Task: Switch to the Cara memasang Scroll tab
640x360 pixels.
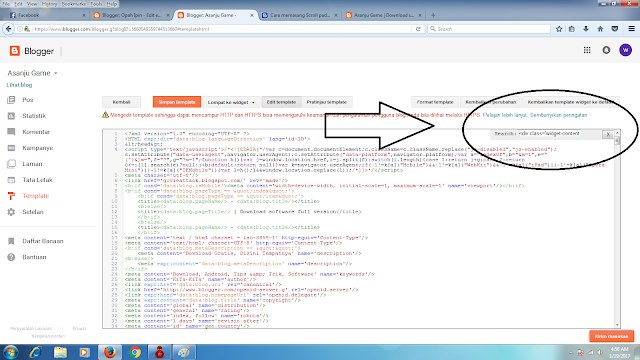Action: pyautogui.click(x=300, y=15)
